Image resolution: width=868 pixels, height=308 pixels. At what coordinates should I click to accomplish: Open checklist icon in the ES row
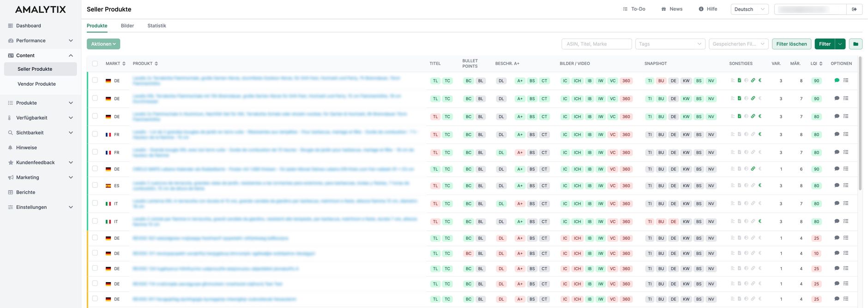(x=846, y=185)
